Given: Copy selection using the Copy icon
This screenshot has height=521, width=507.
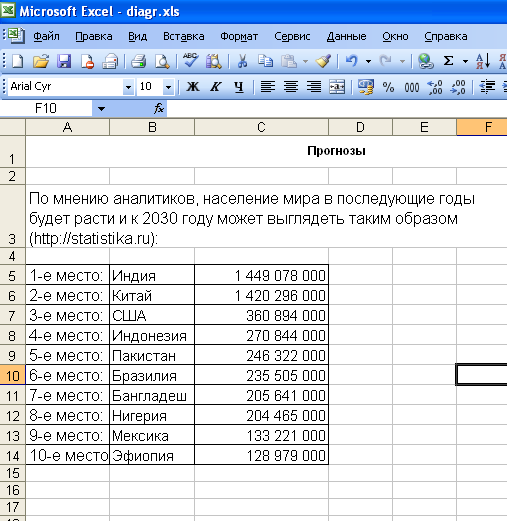Looking at the screenshot, I should pyautogui.click(x=265, y=61).
